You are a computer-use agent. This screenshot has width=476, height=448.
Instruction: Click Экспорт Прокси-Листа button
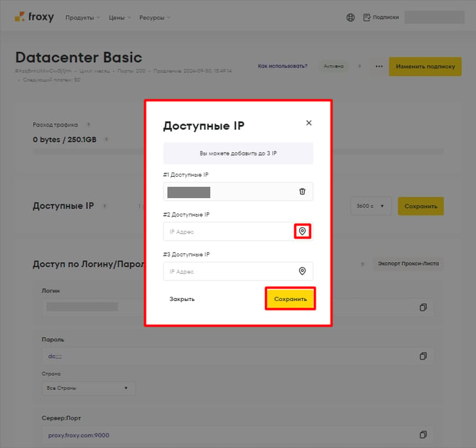coord(408,263)
